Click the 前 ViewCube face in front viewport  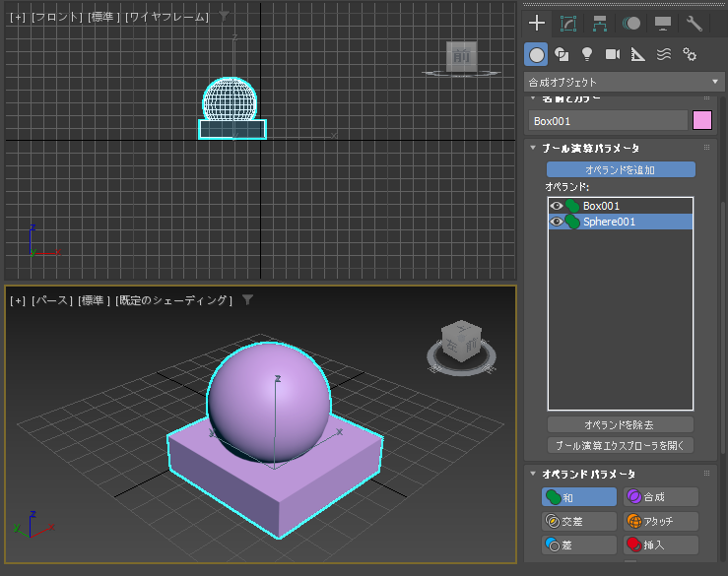(461, 56)
